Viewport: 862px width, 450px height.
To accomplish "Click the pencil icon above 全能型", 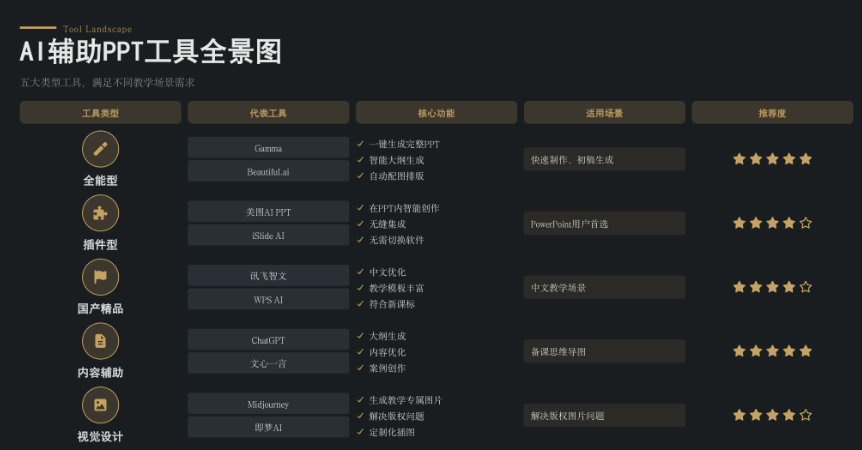I will 100,149.
